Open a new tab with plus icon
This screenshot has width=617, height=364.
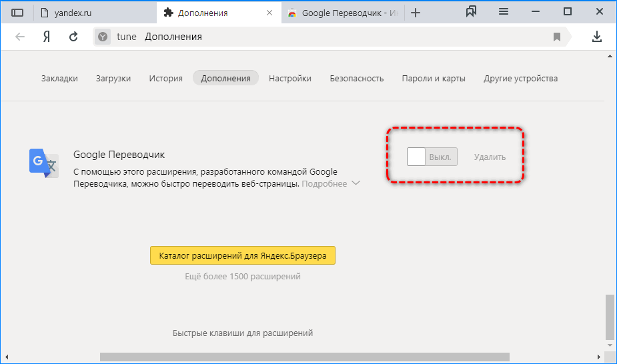tap(416, 13)
